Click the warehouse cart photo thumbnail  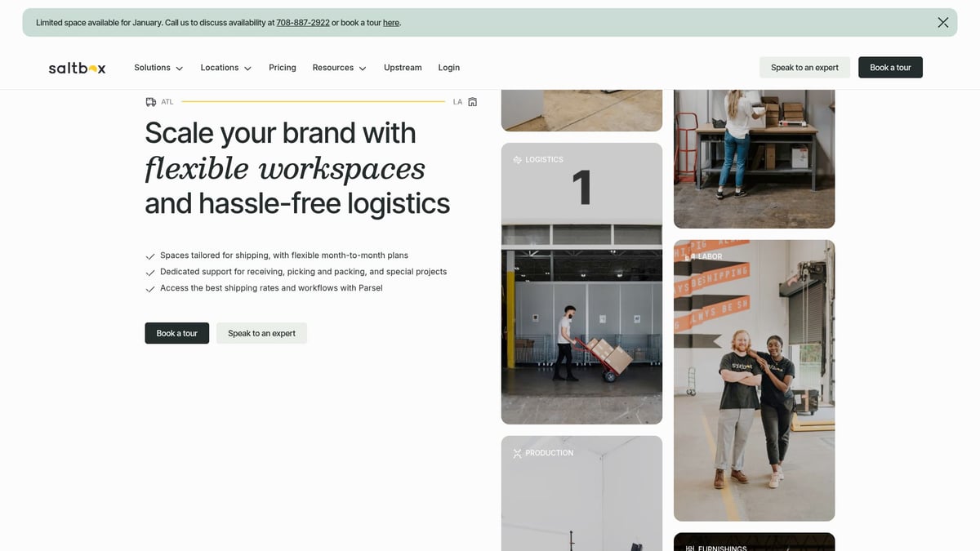[581, 335]
